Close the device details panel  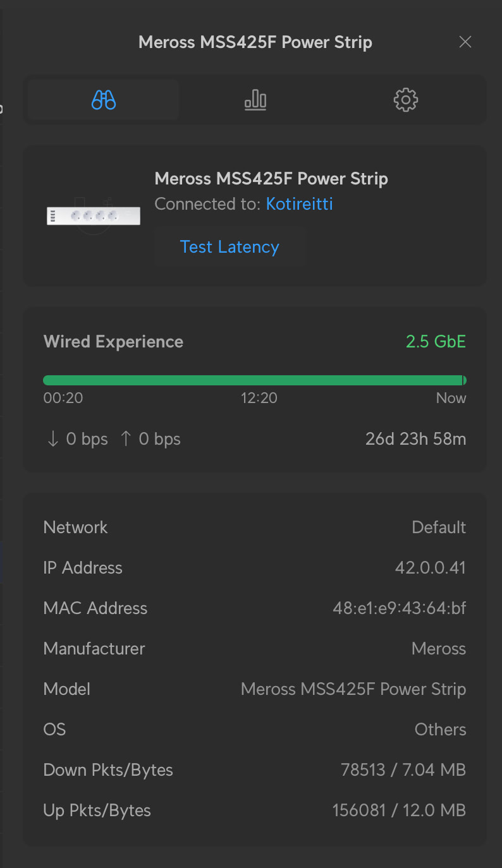[x=465, y=42]
